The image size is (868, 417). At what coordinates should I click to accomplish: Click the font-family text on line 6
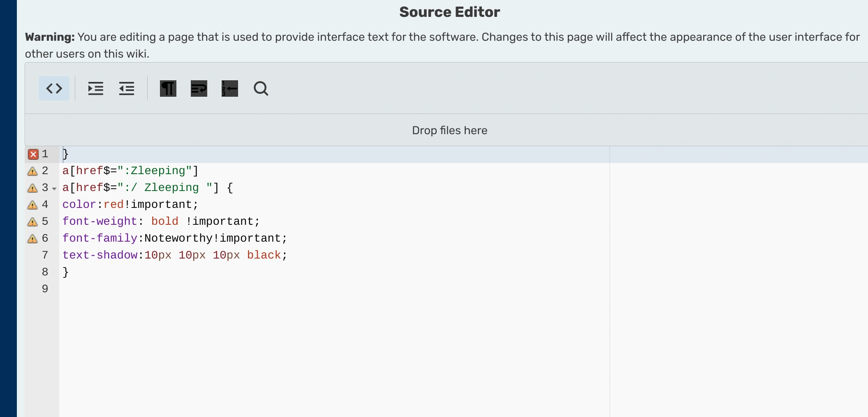point(100,238)
